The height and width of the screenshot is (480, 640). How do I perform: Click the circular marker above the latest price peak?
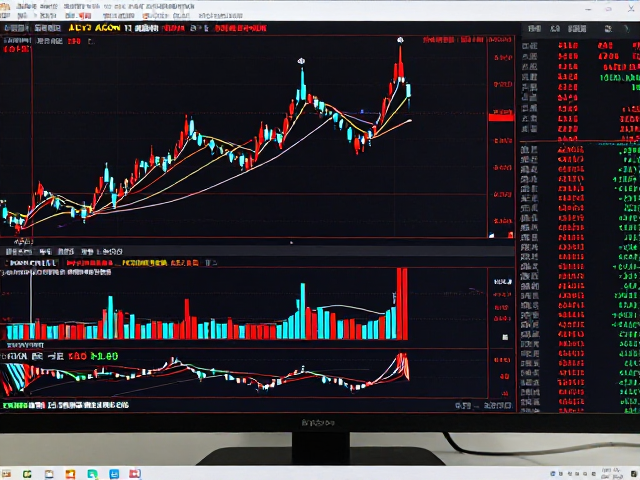click(x=400, y=40)
